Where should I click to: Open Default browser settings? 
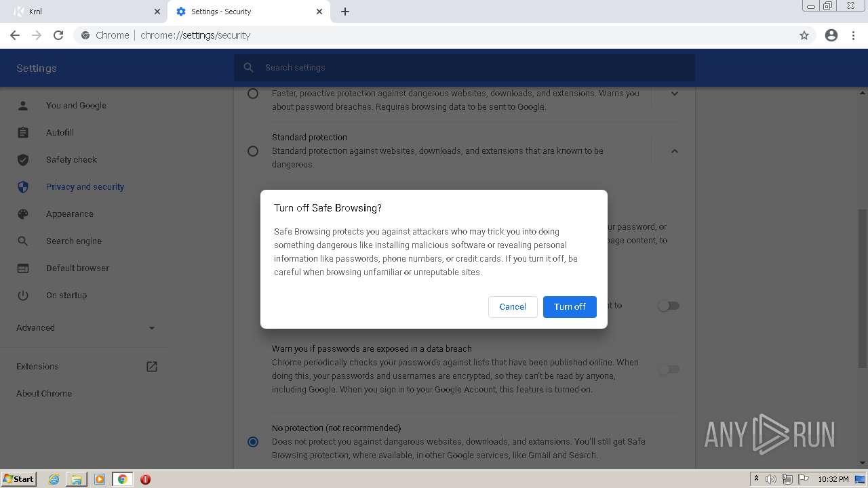(x=77, y=268)
